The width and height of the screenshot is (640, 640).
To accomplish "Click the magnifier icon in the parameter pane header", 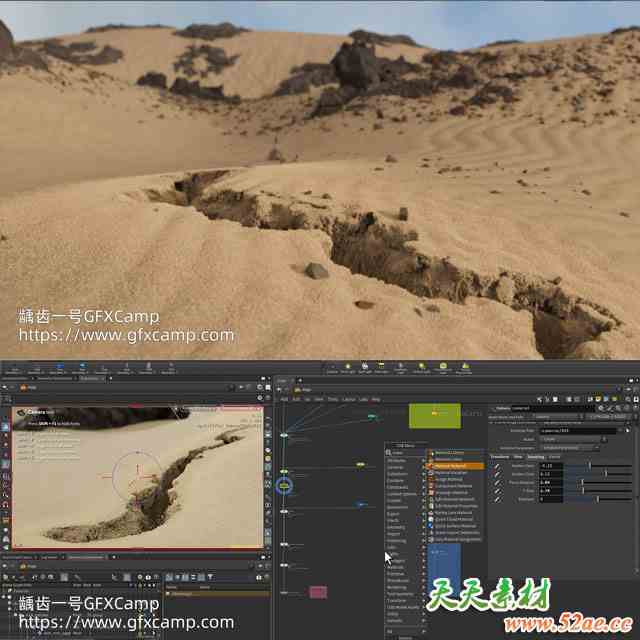I will (618, 408).
